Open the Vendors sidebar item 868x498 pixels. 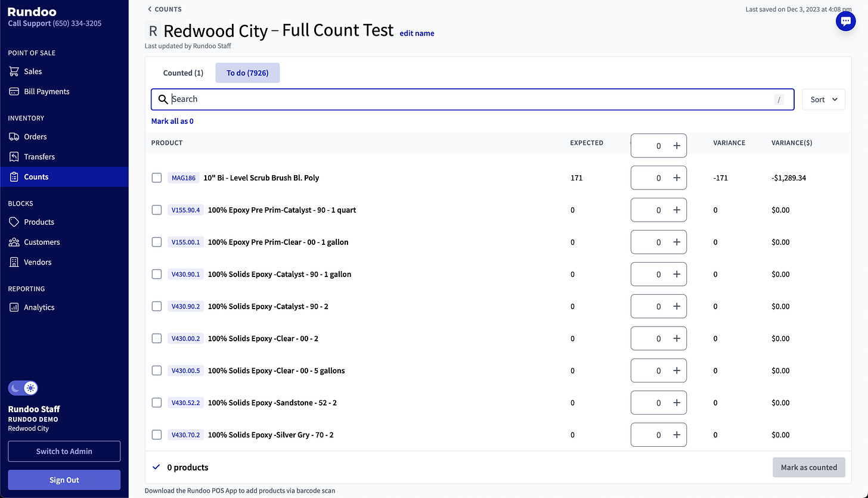click(64, 262)
